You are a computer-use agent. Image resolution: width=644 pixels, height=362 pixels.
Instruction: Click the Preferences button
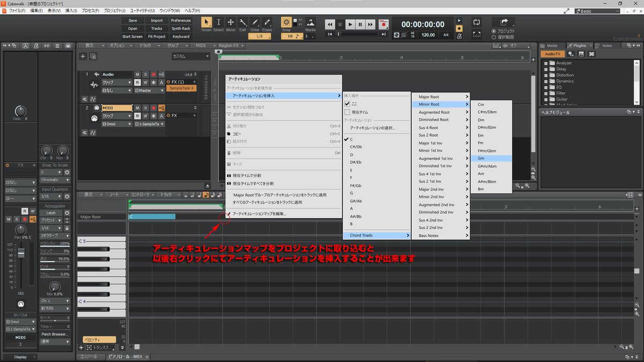[x=181, y=20]
